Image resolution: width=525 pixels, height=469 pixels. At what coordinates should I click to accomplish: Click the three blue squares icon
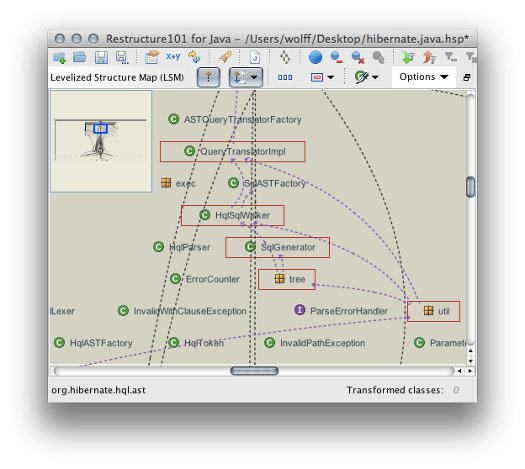point(285,77)
